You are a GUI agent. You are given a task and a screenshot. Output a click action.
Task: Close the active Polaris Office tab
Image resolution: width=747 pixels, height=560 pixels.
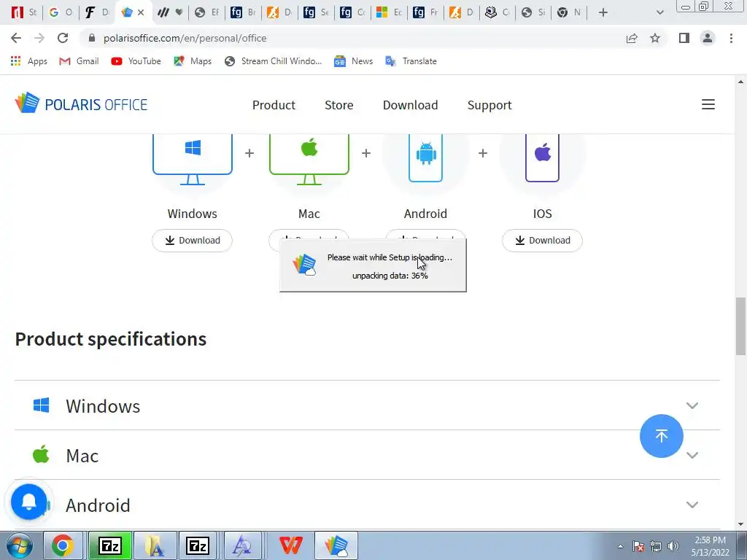coord(141,12)
